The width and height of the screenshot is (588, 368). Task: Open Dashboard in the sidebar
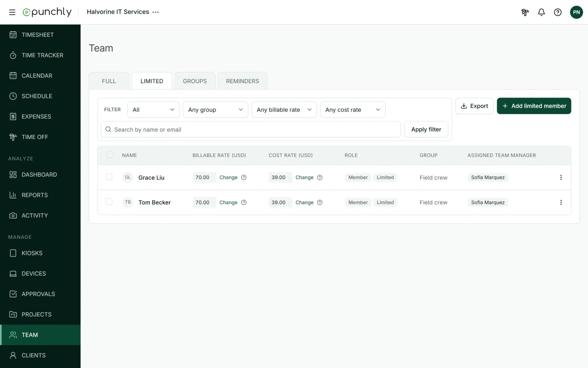pyautogui.click(x=40, y=174)
